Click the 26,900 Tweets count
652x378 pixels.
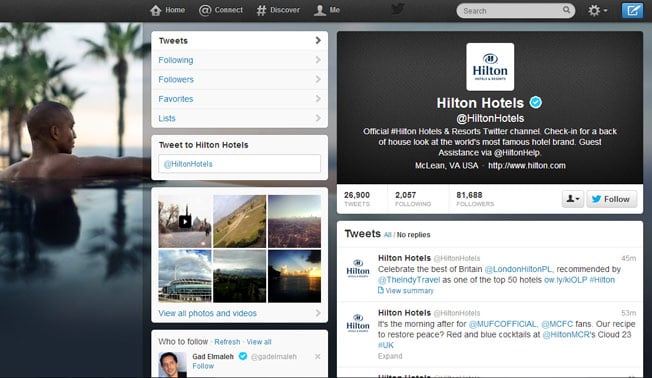357,199
